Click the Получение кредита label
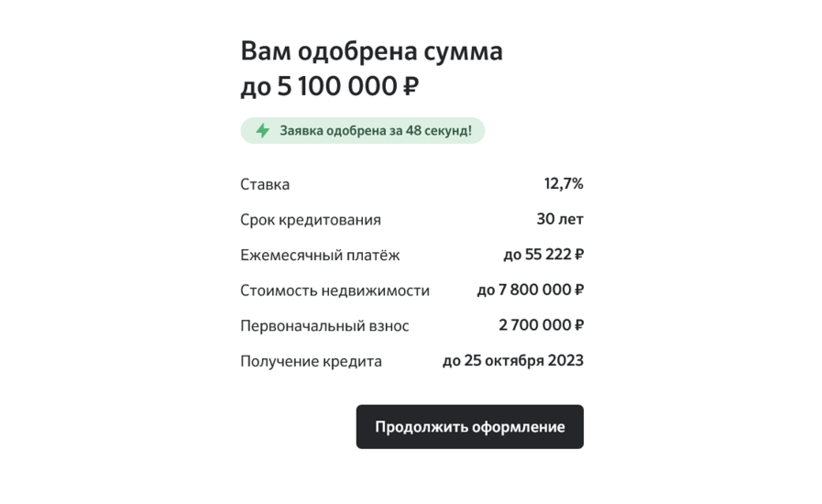 coord(311,361)
